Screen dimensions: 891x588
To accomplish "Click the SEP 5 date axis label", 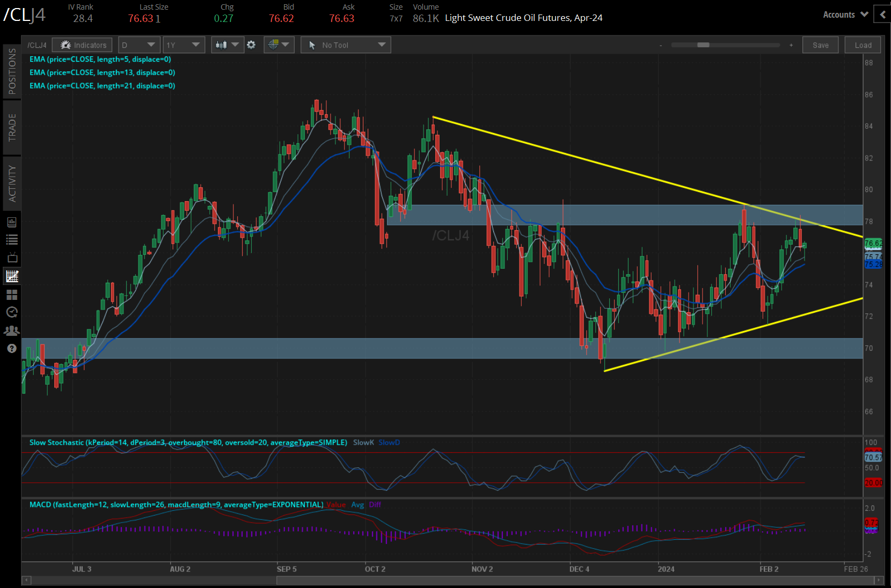I will click(287, 569).
